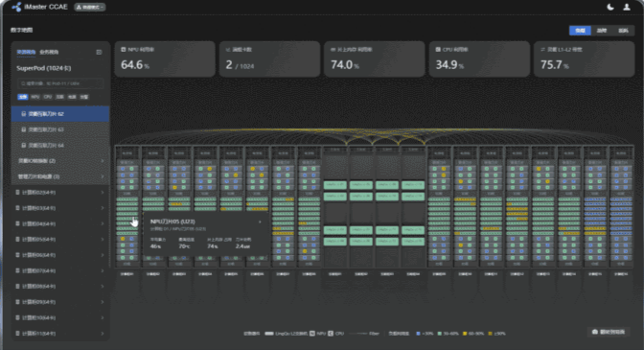Viewport: 644px width, 350px height.
Task: Click the 75.7 % value
Action: click(x=555, y=65)
